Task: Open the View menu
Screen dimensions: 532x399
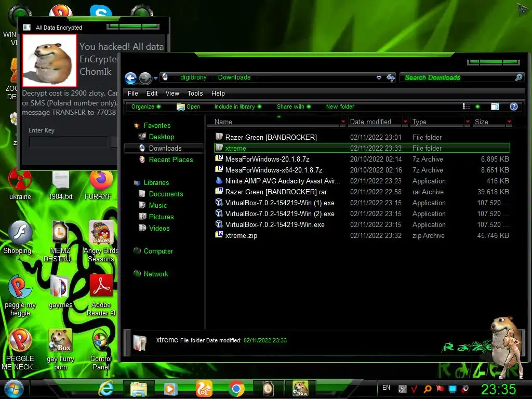Action: point(172,94)
